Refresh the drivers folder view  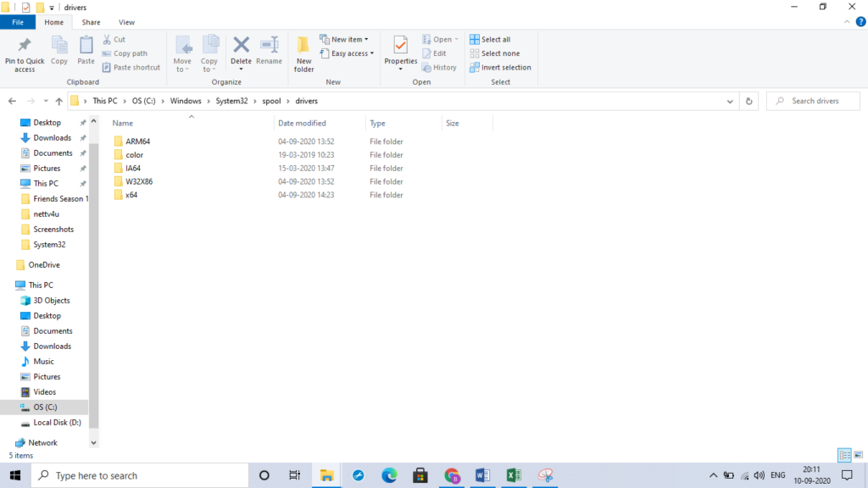coord(748,101)
